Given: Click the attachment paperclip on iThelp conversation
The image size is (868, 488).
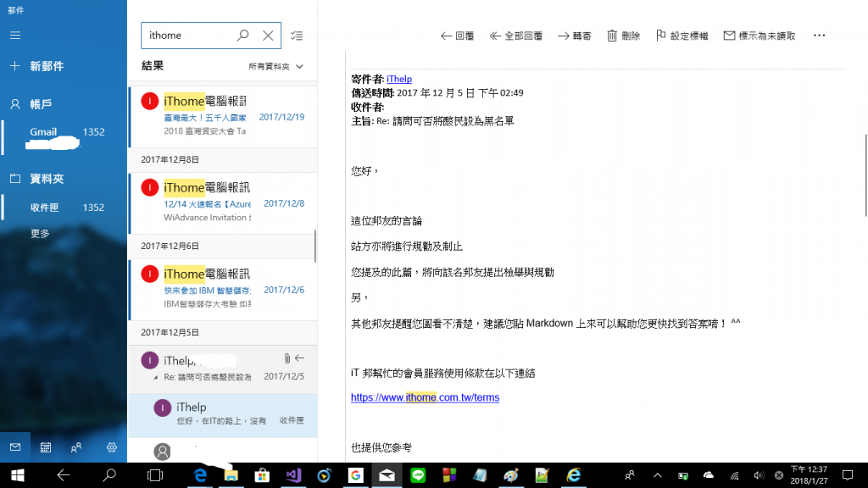Looking at the screenshot, I should coord(287,358).
